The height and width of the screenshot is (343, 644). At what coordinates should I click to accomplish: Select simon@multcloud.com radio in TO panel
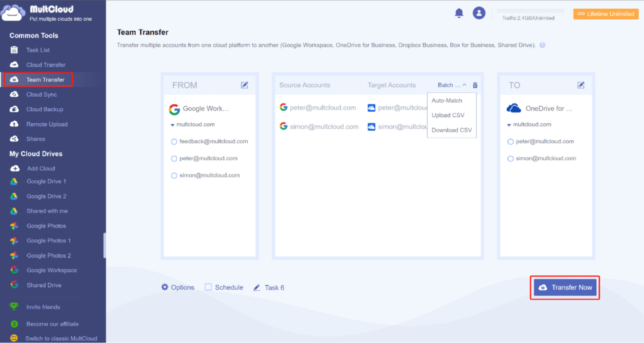(x=511, y=158)
